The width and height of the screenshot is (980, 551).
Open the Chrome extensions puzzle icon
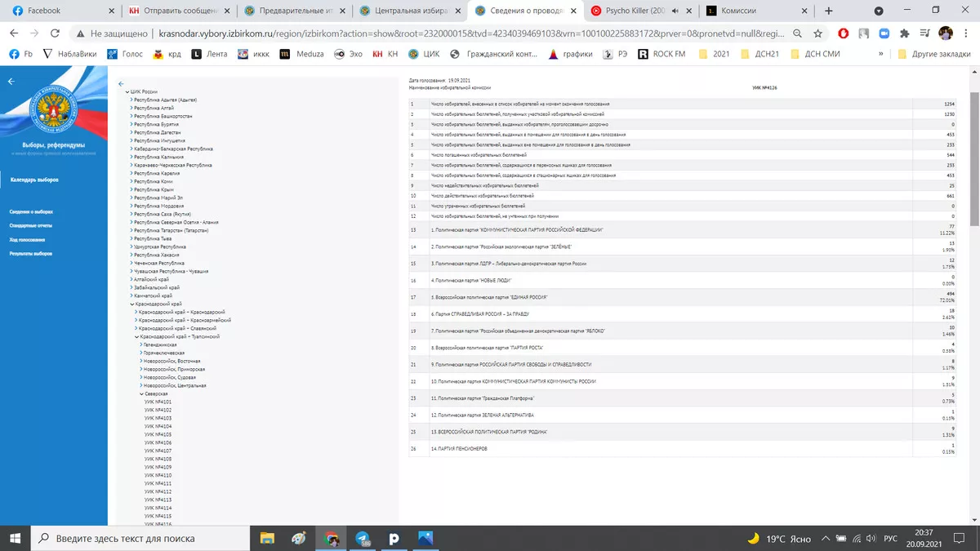pos(904,33)
